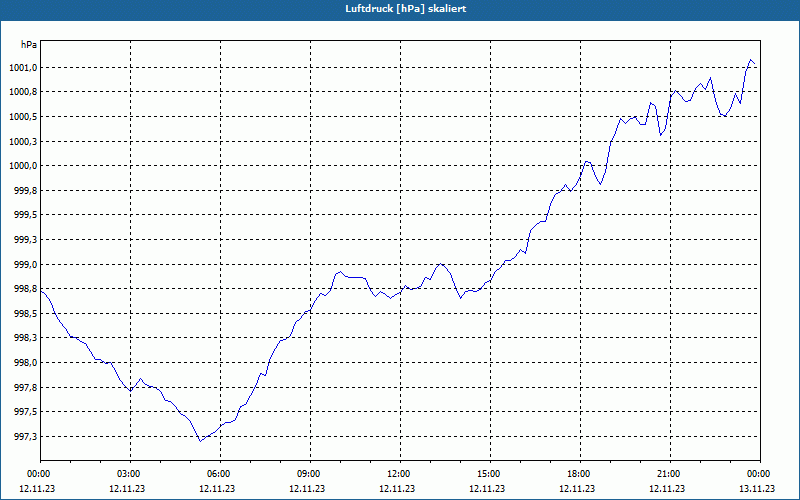Click the 00:00 label above the first 12.11.23
The height and width of the screenshot is (500, 800).
point(40,474)
